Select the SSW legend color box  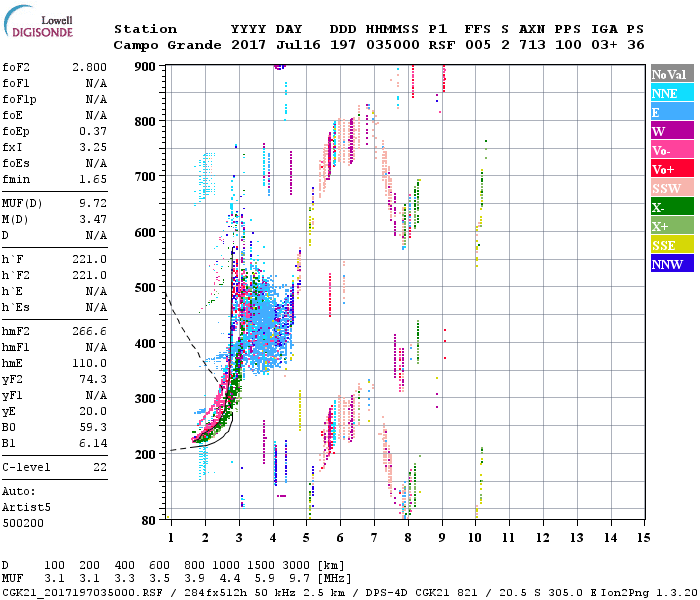coord(671,188)
